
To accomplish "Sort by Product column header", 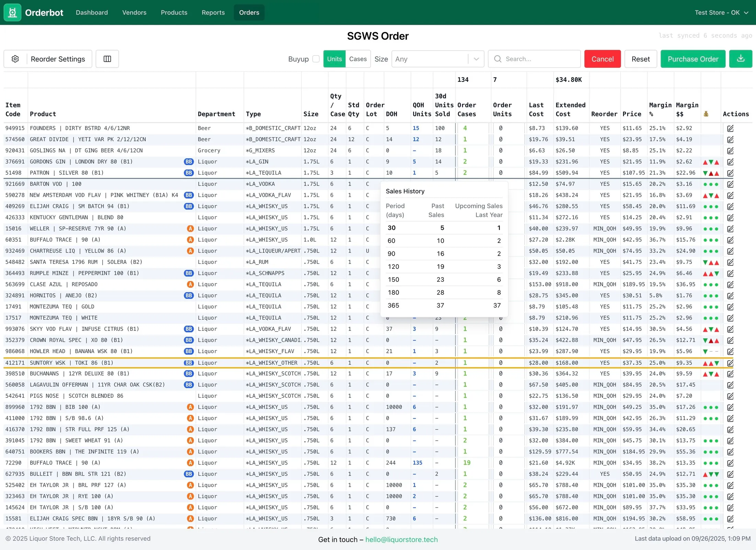I will 43,114.
